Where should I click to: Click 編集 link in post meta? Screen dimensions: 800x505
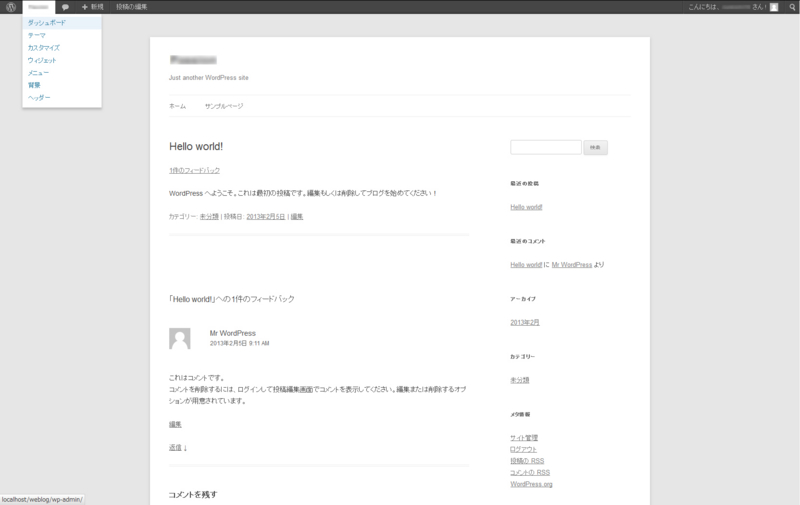[x=297, y=217]
